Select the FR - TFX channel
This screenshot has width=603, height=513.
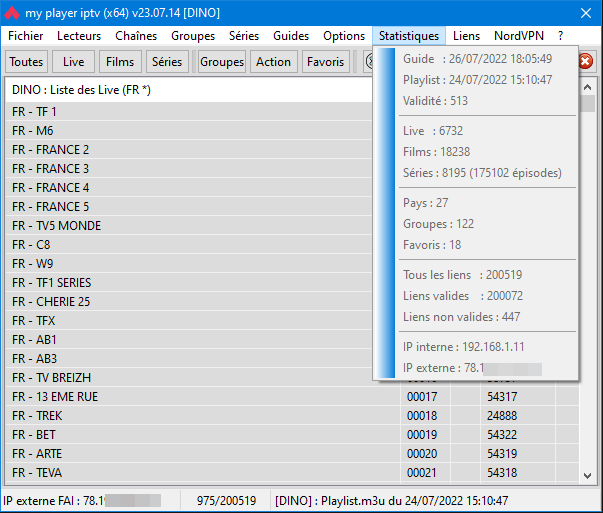pyautogui.click(x=188, y=321)
